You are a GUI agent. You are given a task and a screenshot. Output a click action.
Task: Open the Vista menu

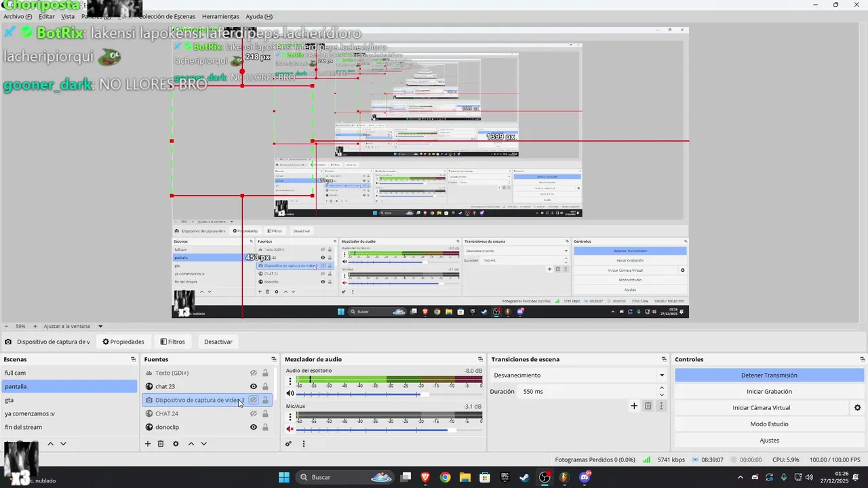tap(68, 16)
